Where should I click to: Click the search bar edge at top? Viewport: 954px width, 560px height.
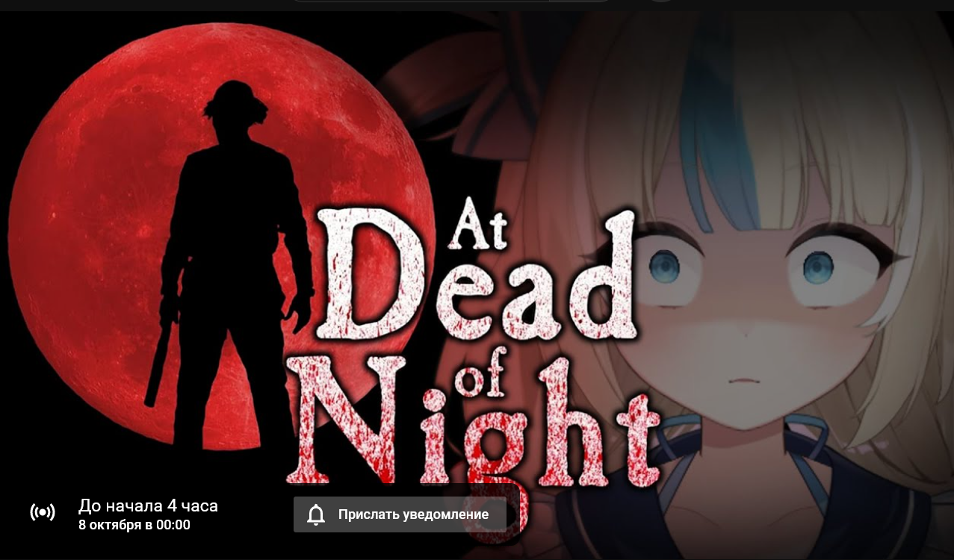[x=448, y=1]
